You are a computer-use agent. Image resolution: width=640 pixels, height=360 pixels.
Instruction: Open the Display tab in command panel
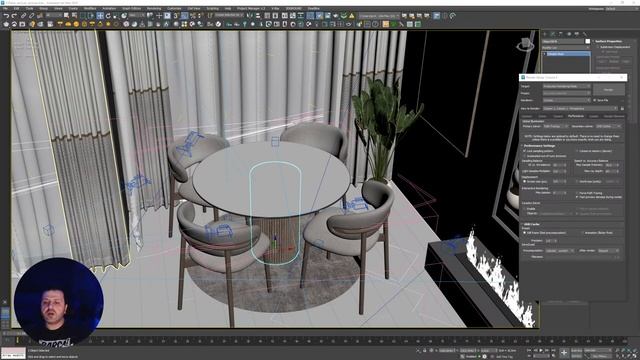point(577,34)
